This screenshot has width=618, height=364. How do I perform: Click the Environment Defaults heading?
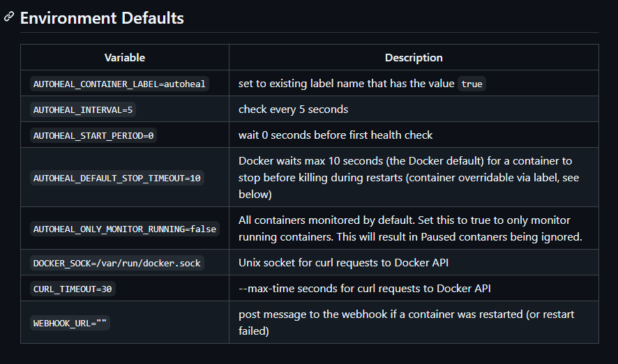pos(102,18)
